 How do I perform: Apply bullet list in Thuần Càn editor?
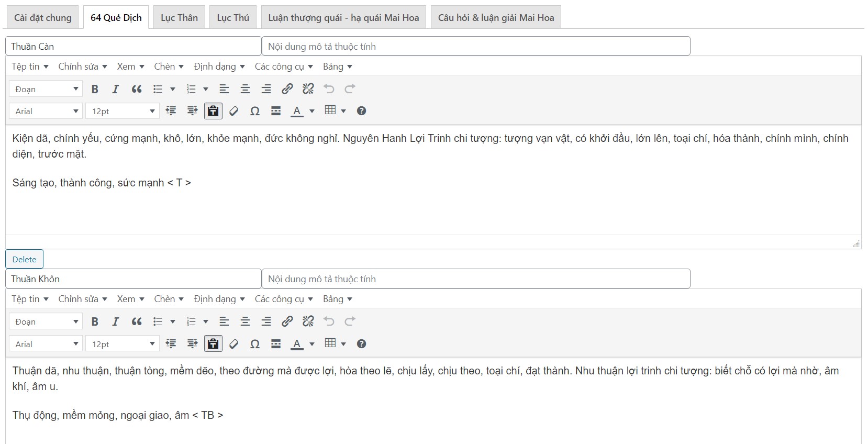[x=158, y=89]
